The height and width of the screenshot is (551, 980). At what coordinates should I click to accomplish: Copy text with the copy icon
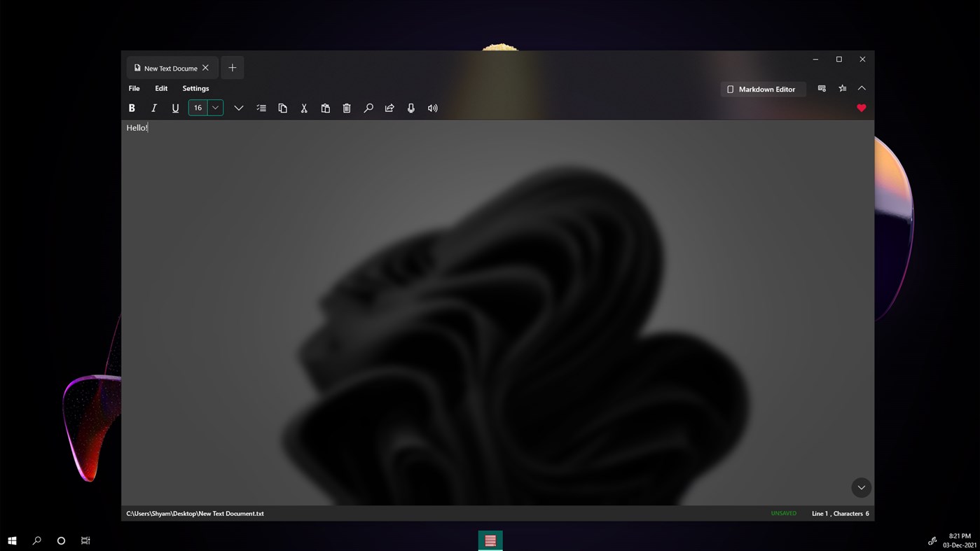pos(282,108)
